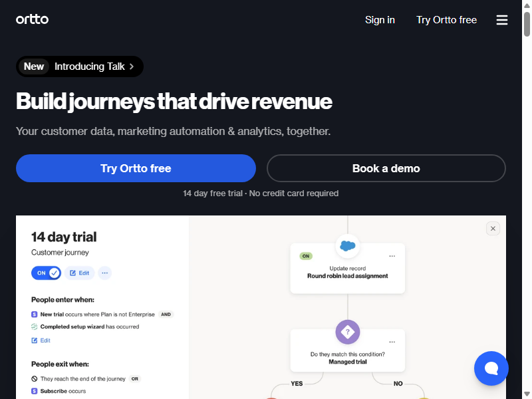
Task: Click the purple S icon beside New trial
Action: coord(35,314)
